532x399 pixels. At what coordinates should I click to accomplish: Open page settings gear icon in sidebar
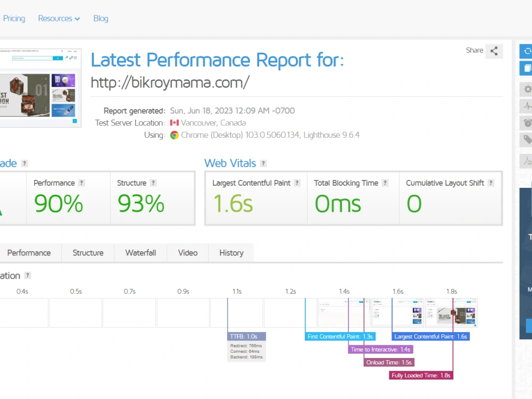point(526,89)
